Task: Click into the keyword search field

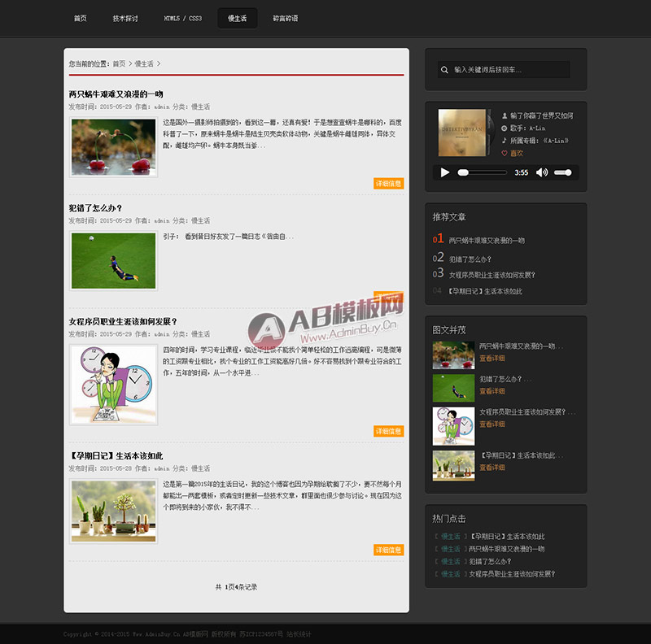Action: [504, 70]
